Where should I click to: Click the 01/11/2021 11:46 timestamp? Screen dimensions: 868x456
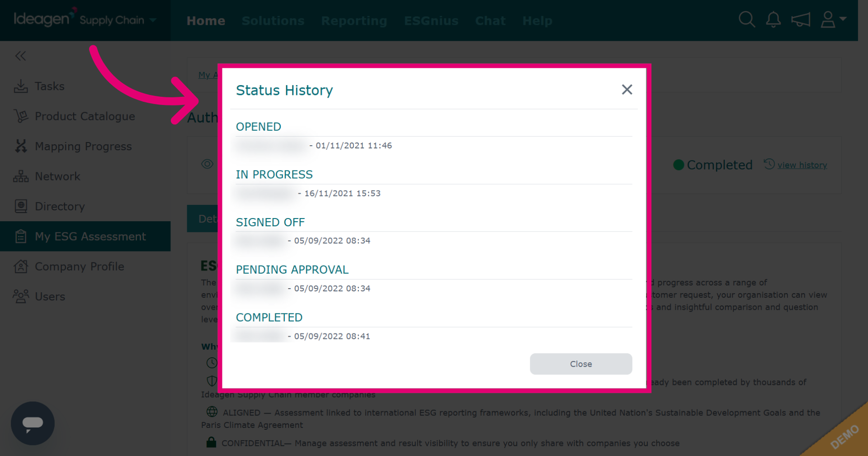pyautogui.click(x=354, y=146)
